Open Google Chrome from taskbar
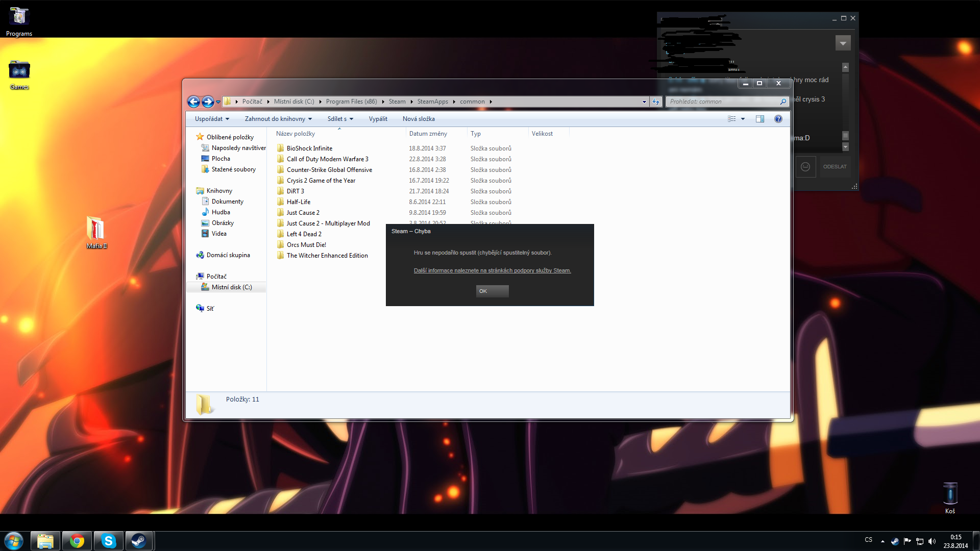Viewport: 980px width, 551px height. tap(77, 541)
